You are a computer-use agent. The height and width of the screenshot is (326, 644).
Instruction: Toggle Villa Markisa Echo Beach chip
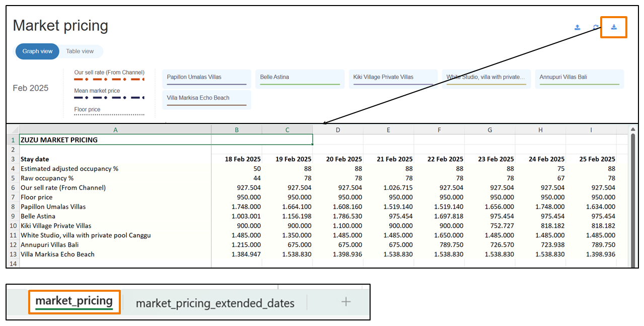click(207, 100)
